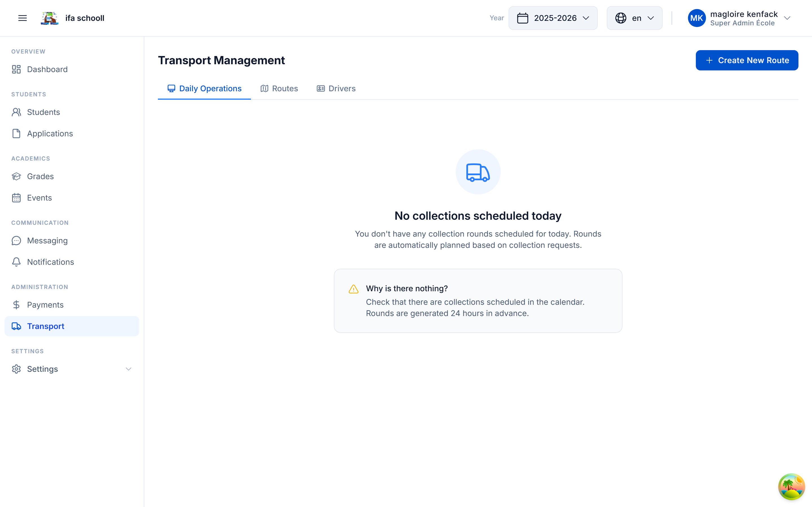Image resolution: width=812 pixels, height=507 pixels.
Task: Click the Payments dollar icon
Action: 16,305
